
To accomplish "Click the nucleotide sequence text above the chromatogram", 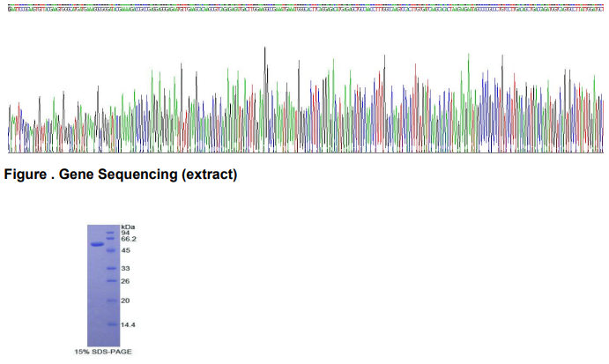I will click(x=306, y=9).
